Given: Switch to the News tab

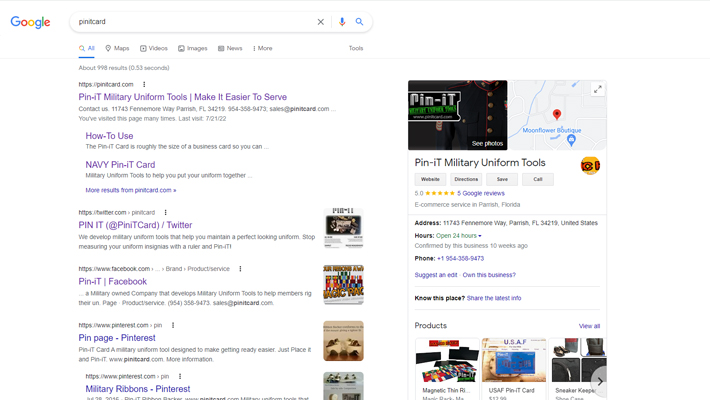Looking at the screenshot, I should (x=230, y=48).
